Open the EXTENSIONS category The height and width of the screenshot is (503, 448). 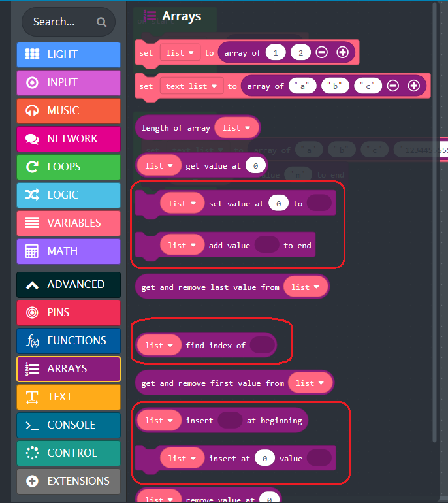69,481
